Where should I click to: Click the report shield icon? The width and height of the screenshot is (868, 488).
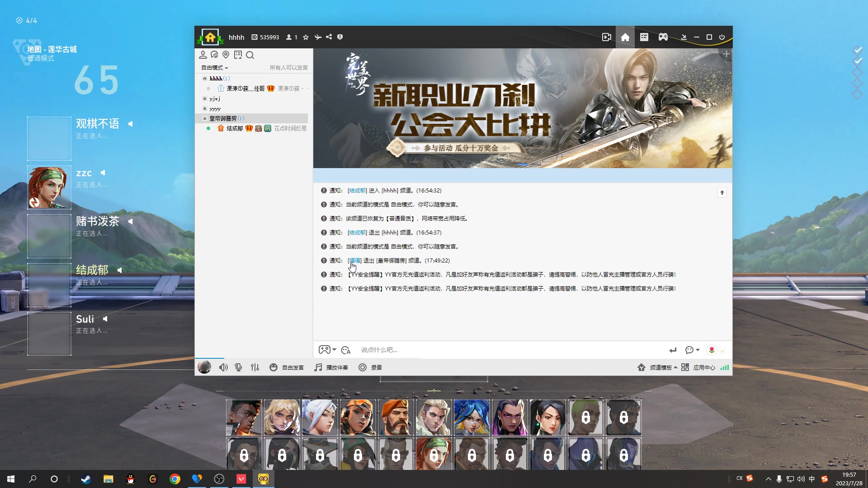[x=340, y=37]
